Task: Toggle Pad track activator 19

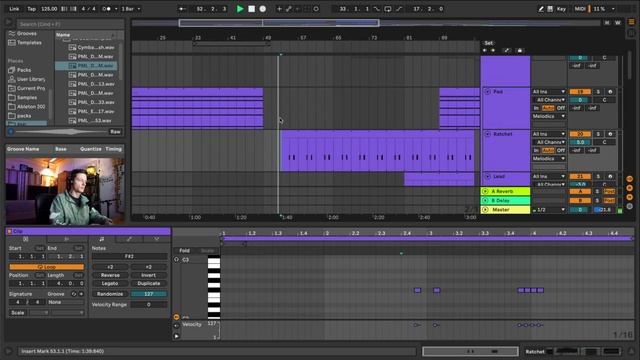Action: point(580,92)
